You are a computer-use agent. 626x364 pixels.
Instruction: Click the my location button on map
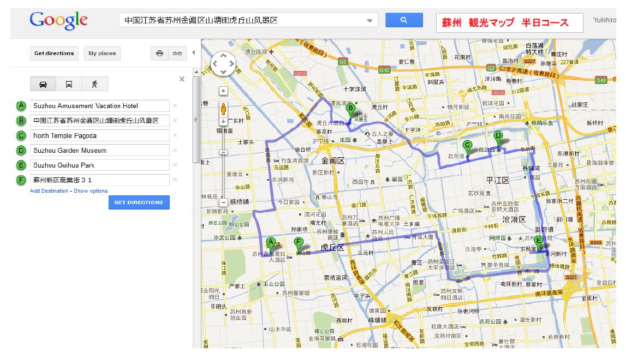coord(224,91)
